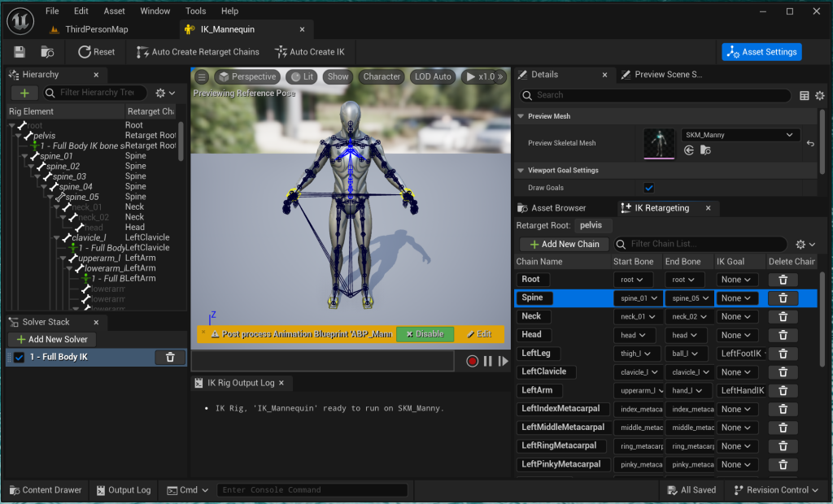833x504 pixels.
Task: Collapse the pelvis bone tree node
Action: pos(18,136)
